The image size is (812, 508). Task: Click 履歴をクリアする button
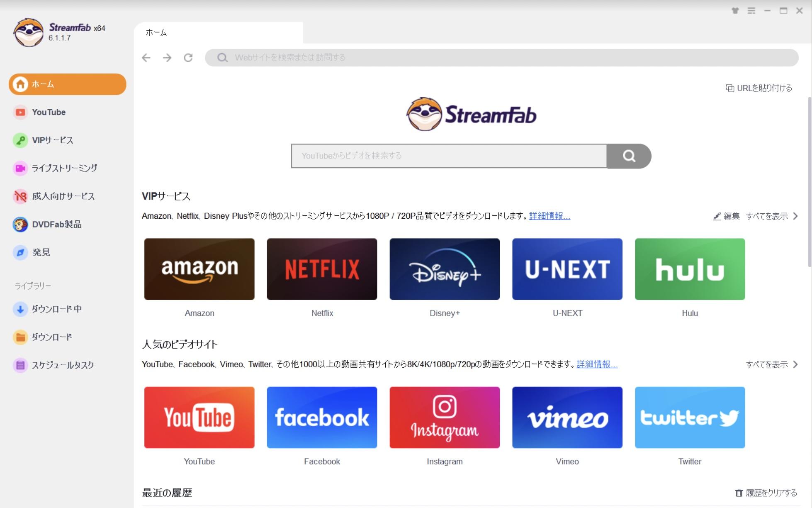(766, 493)
